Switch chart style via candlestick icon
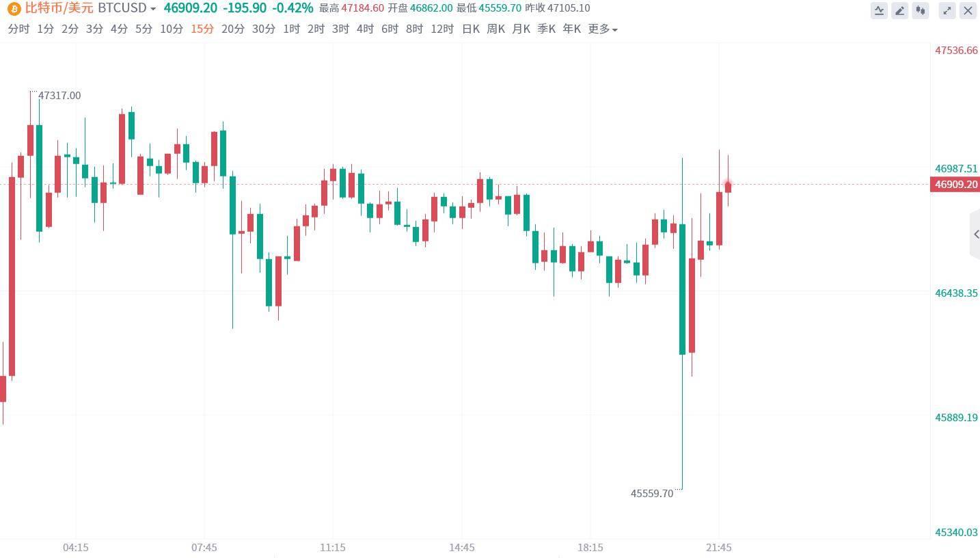This screenshot has height=558, width=980. pyautogui.click(x=921, y=10)
